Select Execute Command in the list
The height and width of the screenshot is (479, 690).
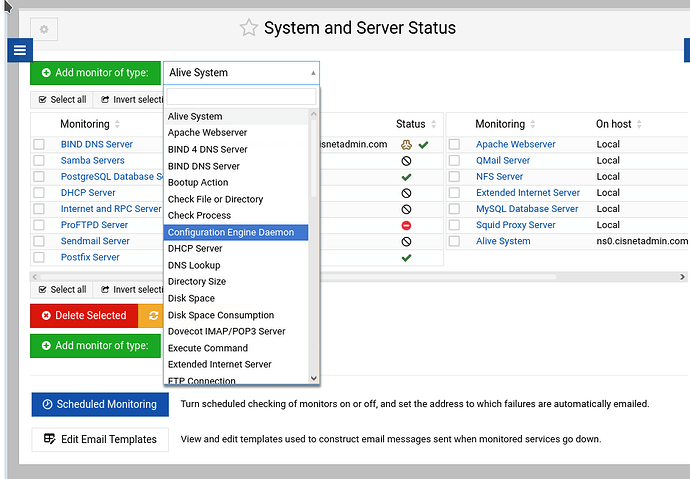pos(236,348)
